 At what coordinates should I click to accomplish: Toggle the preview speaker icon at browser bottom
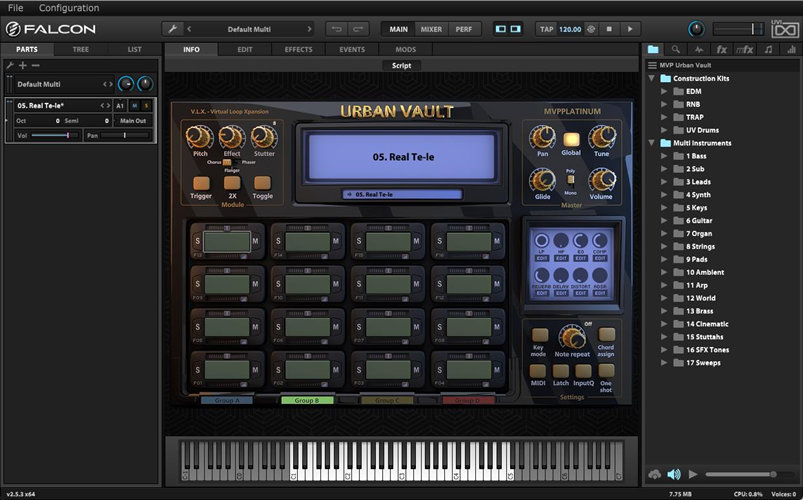(x=673, y=474)
